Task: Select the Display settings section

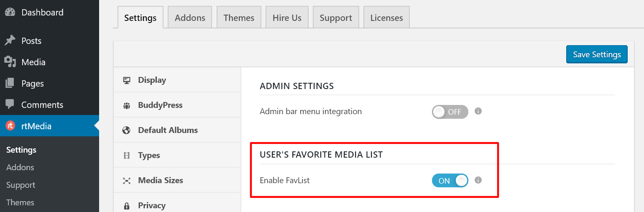Action: pos(177,80)
